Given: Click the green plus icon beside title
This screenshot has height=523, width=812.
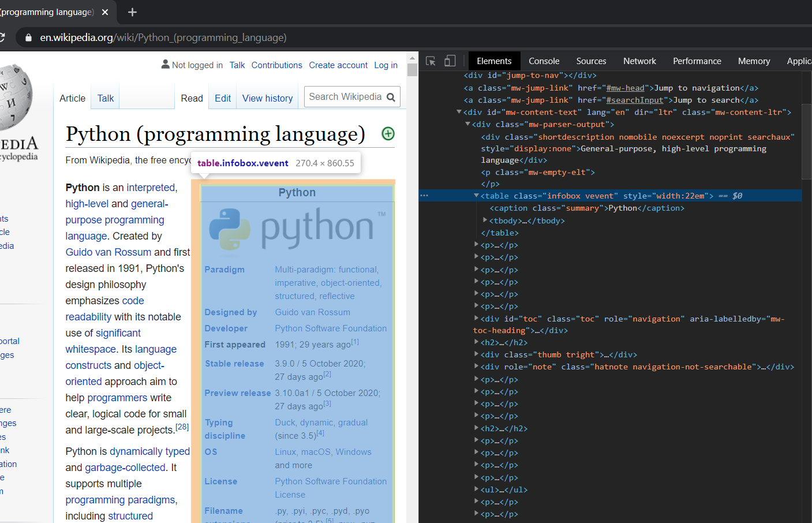Looking at the screenshot, I should pyautogui.click(x=388, y=134).
